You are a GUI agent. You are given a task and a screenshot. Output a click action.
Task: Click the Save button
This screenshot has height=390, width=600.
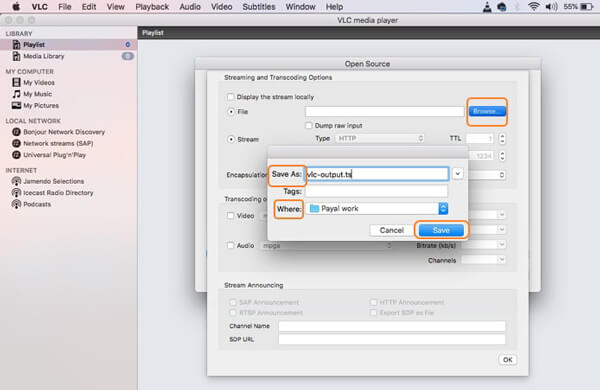(x=441, y=230)
